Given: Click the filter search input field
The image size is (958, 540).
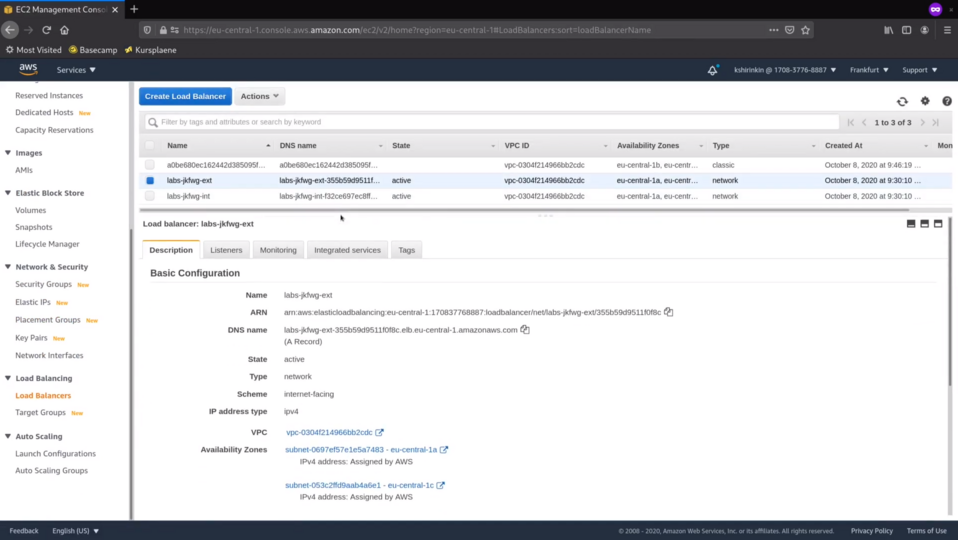Looking at the screenshot, I should coord(492,122).
